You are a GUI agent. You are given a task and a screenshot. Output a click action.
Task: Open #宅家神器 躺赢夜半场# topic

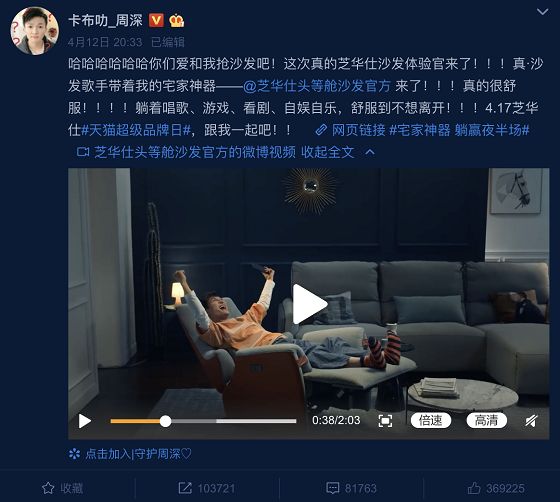coord(459,130)
